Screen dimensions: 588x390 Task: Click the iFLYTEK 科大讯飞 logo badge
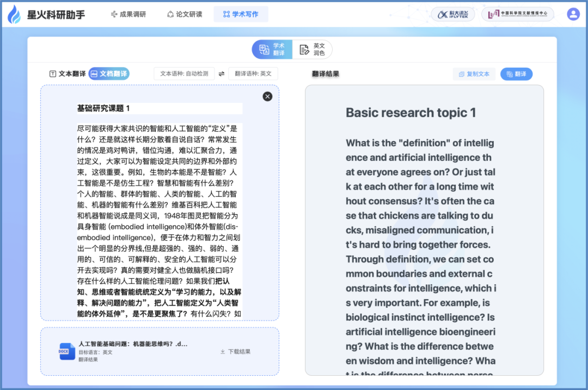pos(453,14)
